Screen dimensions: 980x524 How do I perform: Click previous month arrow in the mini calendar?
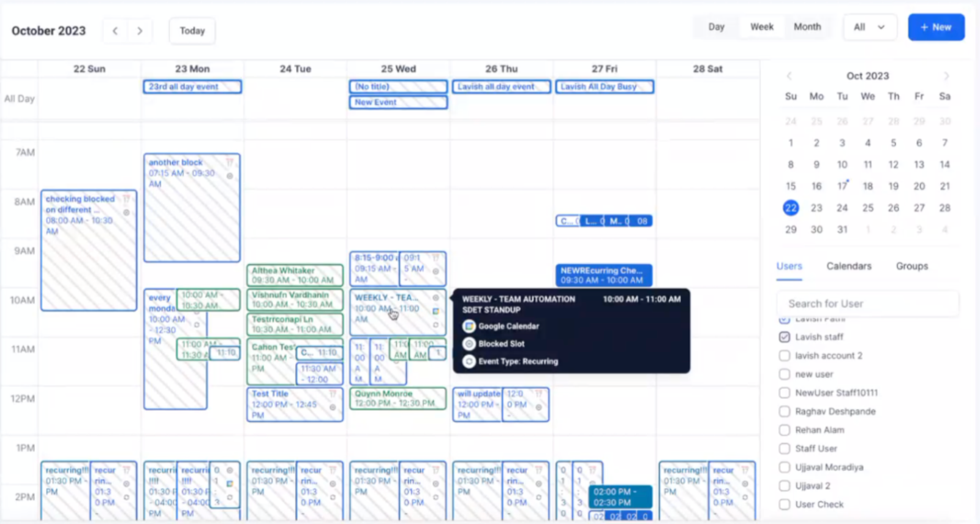tap(789, 76)
